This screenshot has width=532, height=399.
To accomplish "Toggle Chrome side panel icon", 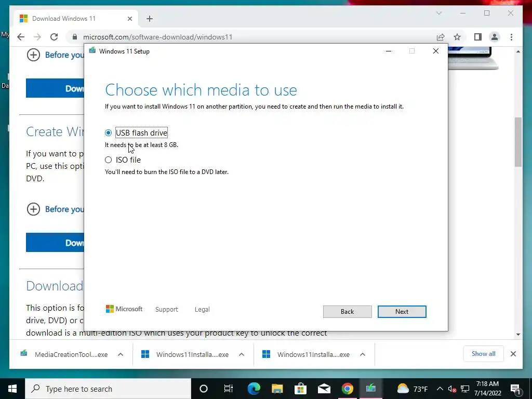I will (x=478, y=37).
